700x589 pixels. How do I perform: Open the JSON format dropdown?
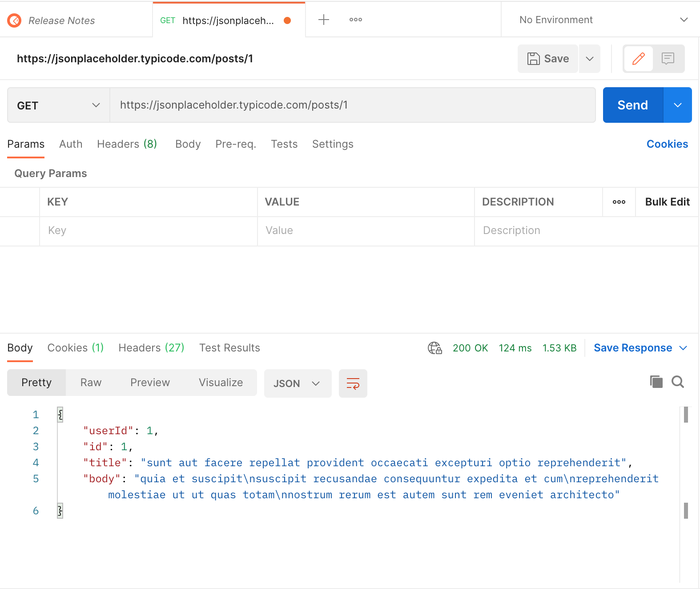[x=298, y=383]
